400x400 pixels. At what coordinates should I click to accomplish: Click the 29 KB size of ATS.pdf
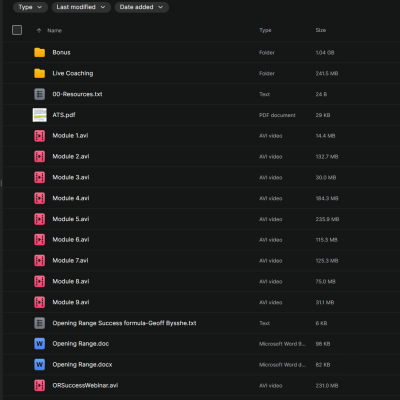(x=323, y=115)
